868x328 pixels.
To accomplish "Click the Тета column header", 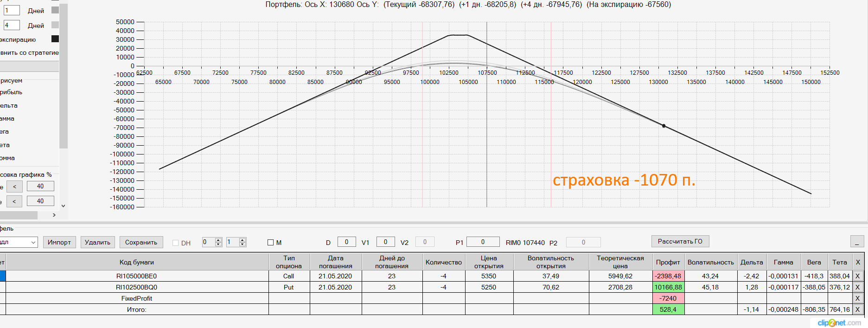I will pos(840,262).
